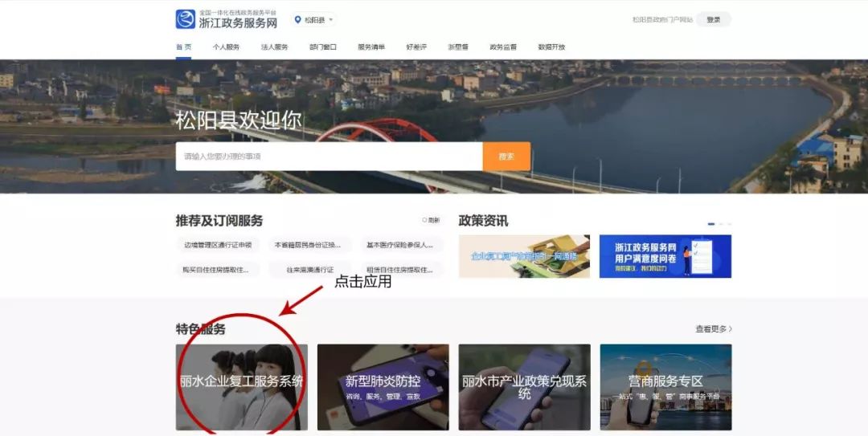Open 用户满意度问卷 blue banner
This screenshot has width=868, height=436.
coord(665,256)
